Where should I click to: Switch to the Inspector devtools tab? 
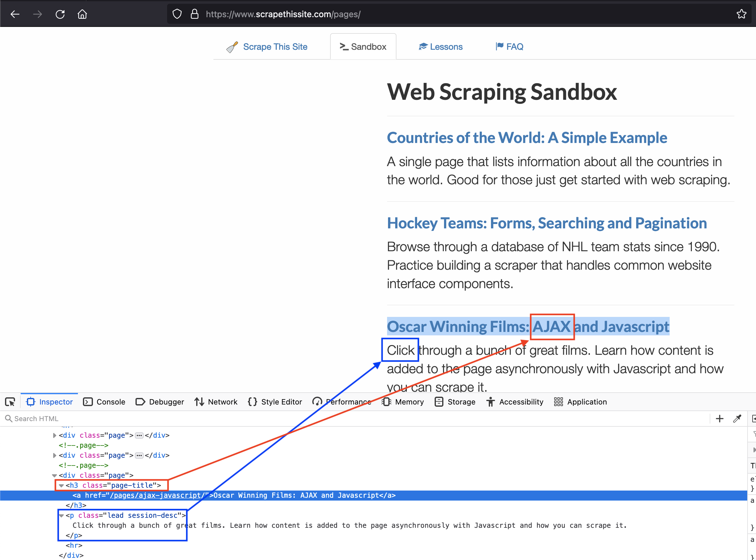click(x=49, y=402)
